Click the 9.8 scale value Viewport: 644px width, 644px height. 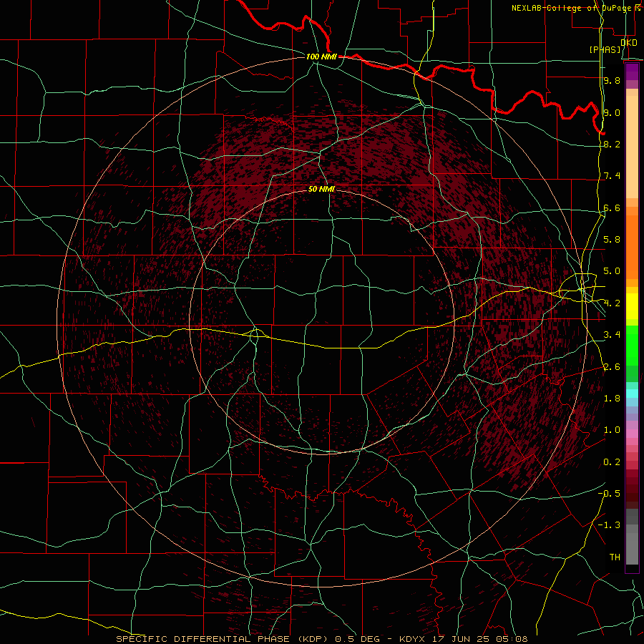tap(612, 80)
